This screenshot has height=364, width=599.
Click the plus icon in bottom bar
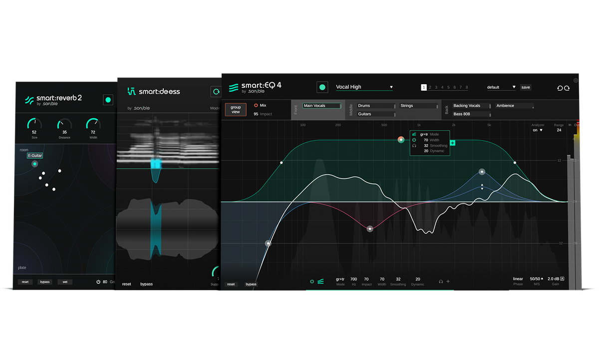448,281
